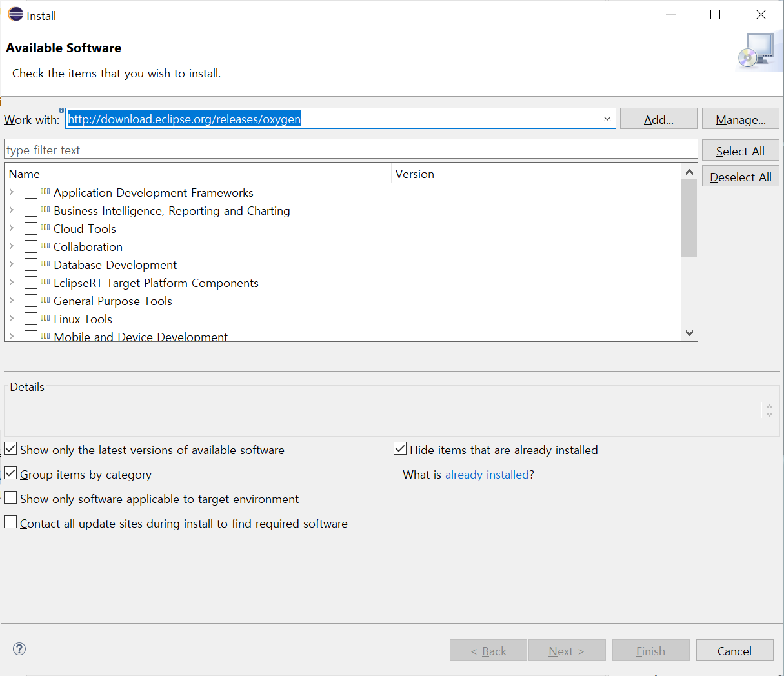Open the help question mark icon
The image size is (784, 676).
pos(19,649)
